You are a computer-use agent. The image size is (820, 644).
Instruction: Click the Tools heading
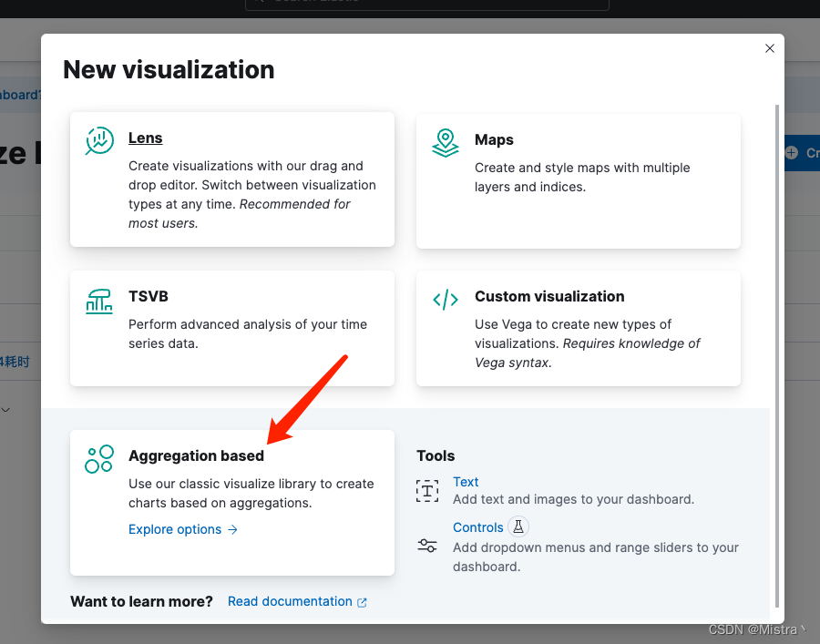pyautogui.click(x=436, y=455)
